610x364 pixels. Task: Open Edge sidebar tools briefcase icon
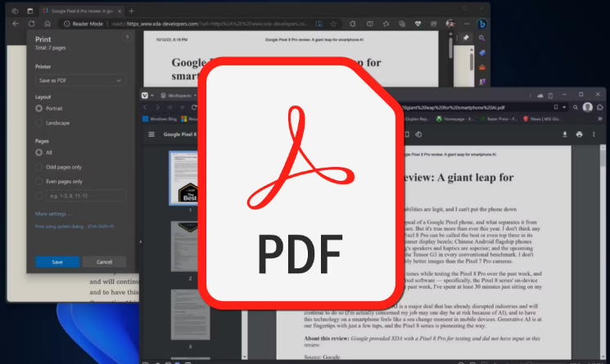[482, 68]
